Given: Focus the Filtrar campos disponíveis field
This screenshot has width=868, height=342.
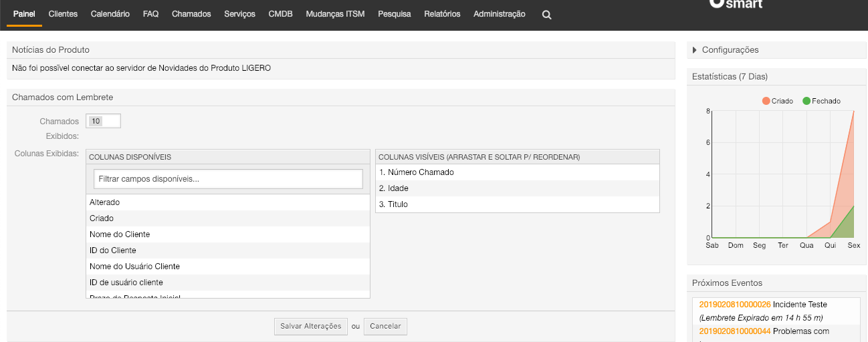Looking at the screenshot, I should [x=228, y=179].
